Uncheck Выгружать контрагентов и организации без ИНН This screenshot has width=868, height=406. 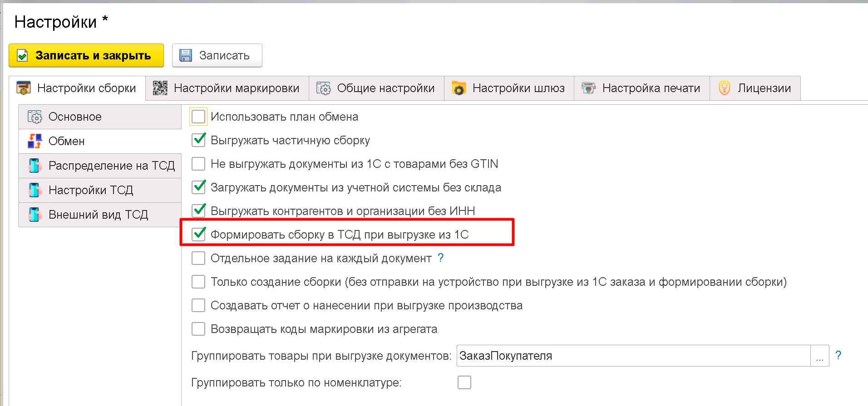click(x=198, y=211)
